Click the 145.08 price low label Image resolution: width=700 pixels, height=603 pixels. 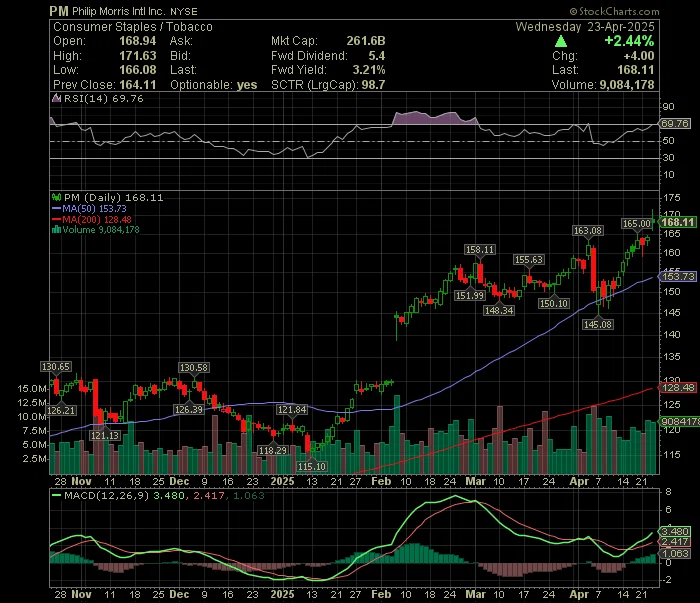[598, 324]
